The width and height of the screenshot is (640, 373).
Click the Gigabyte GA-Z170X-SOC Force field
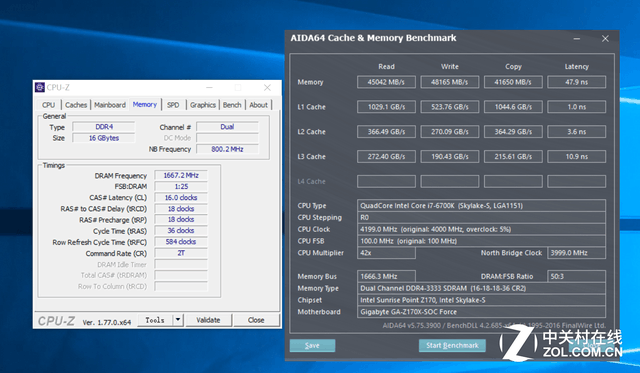coord(481,312)
